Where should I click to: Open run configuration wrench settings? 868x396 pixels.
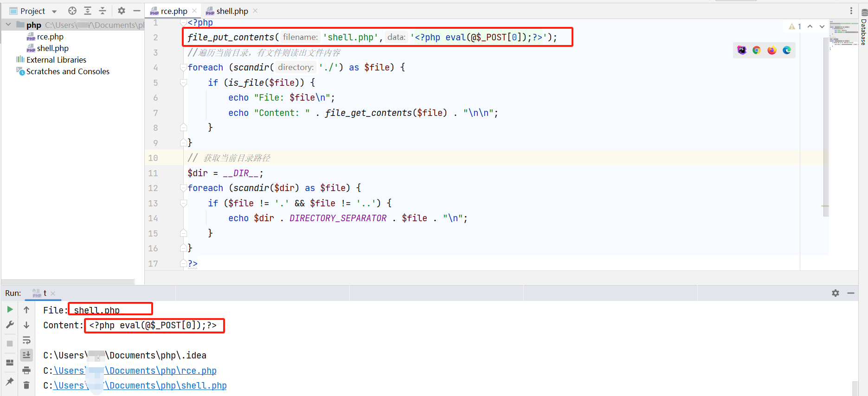(x=10, y=325)
